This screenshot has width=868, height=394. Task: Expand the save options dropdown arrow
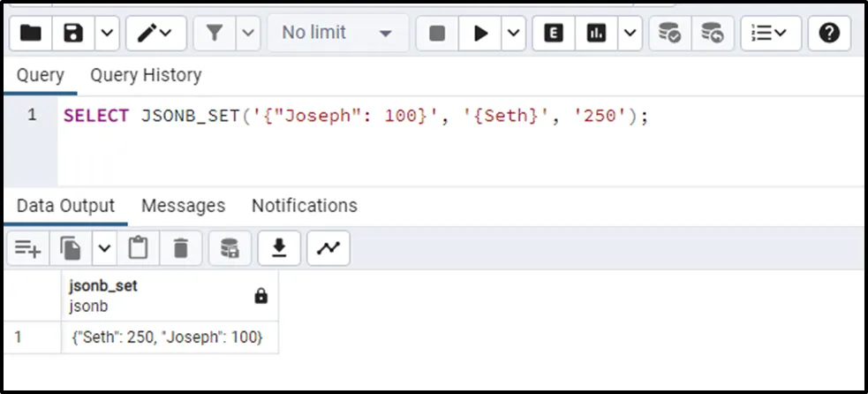pos(107,34)
